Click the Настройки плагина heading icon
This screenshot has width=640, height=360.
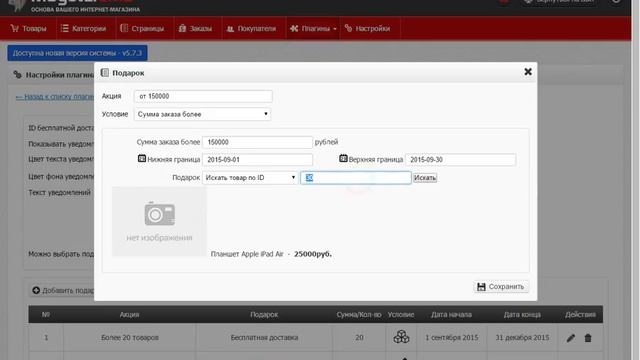click(17, 75)
